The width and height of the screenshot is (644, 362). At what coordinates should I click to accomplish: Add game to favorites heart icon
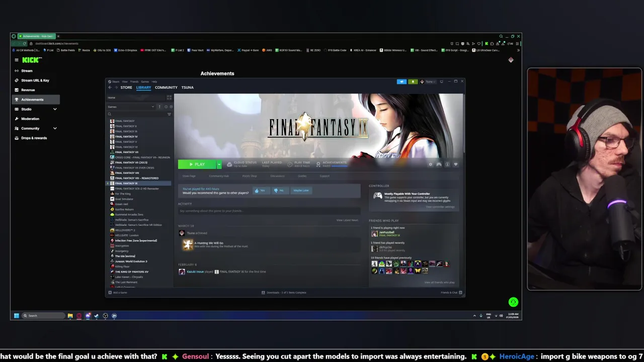pyautogui.click(x=455, y=164)
